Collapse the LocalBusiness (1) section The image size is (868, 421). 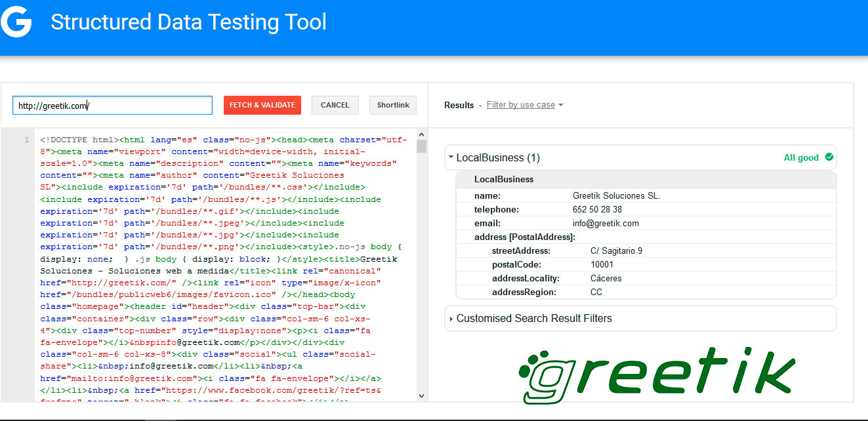click(x=451, y=157)
